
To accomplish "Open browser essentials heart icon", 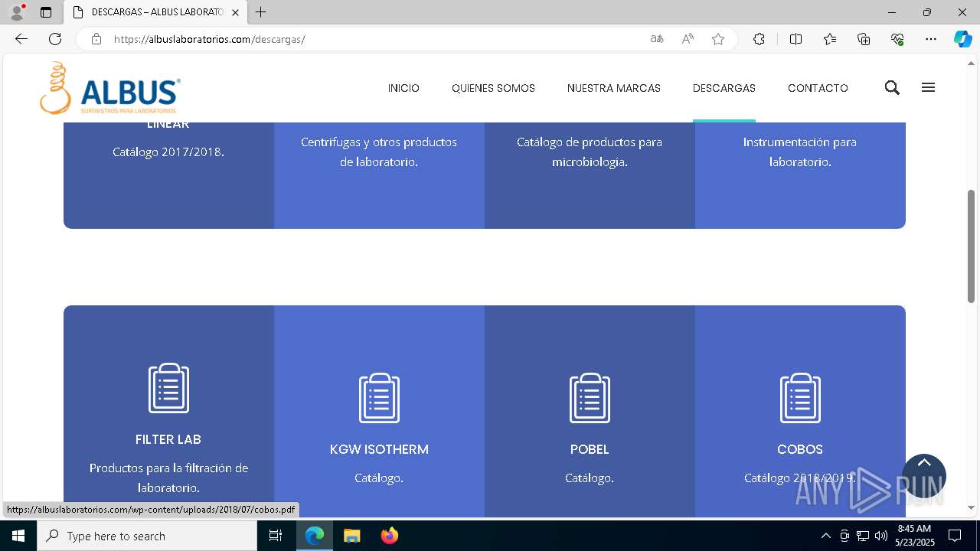I will (897, 39).
